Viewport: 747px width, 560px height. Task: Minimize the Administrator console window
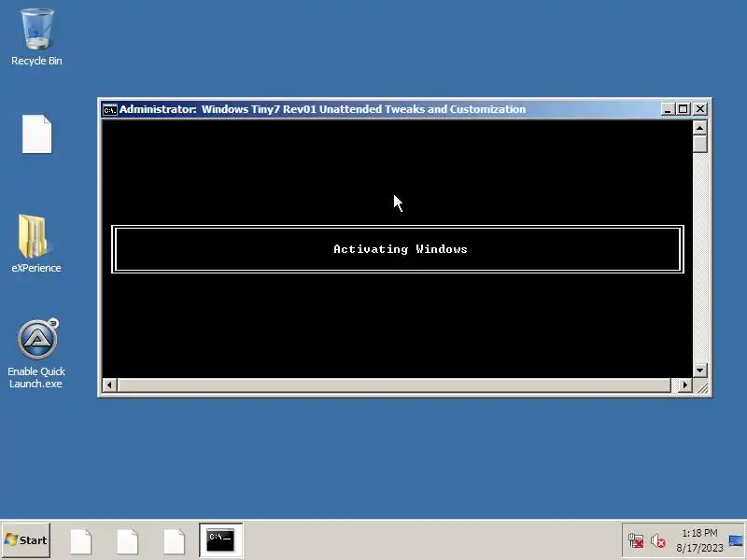click(x=668, y=109)
